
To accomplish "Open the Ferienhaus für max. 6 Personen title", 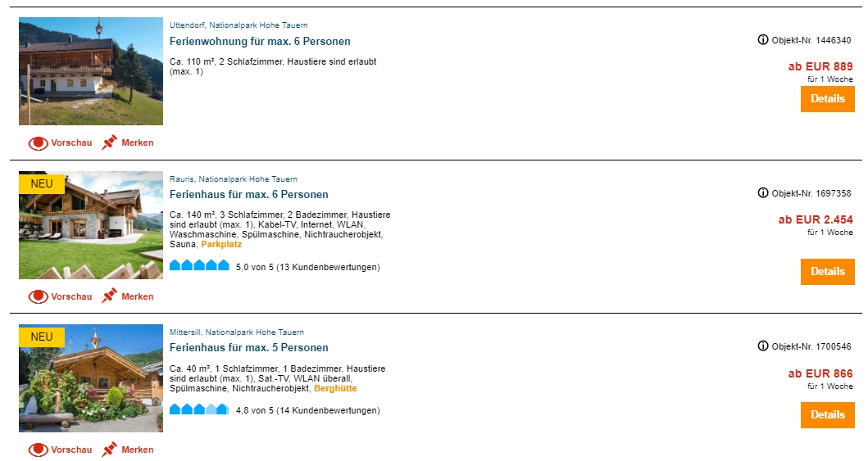I will coord(248,195).
